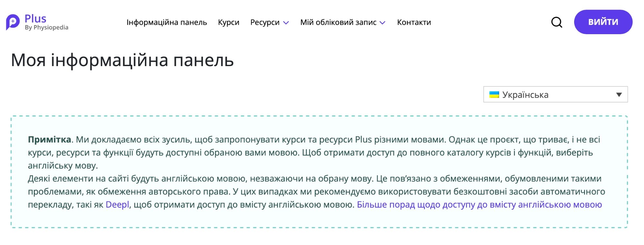The image size is (644, 245).
Task: Select the Українська language combo box
Action: tap(555, 94)
